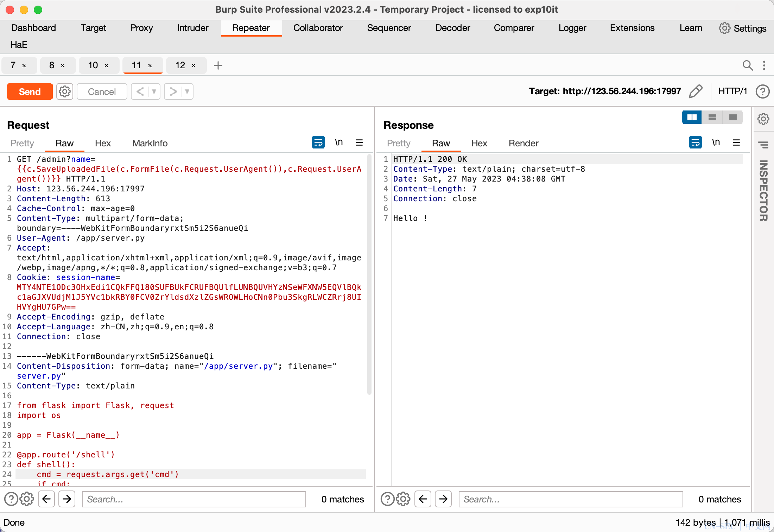This screenshot has width=774, height=532.
Task: Click request editor vertical scrollbar
Action: [369, 274]
